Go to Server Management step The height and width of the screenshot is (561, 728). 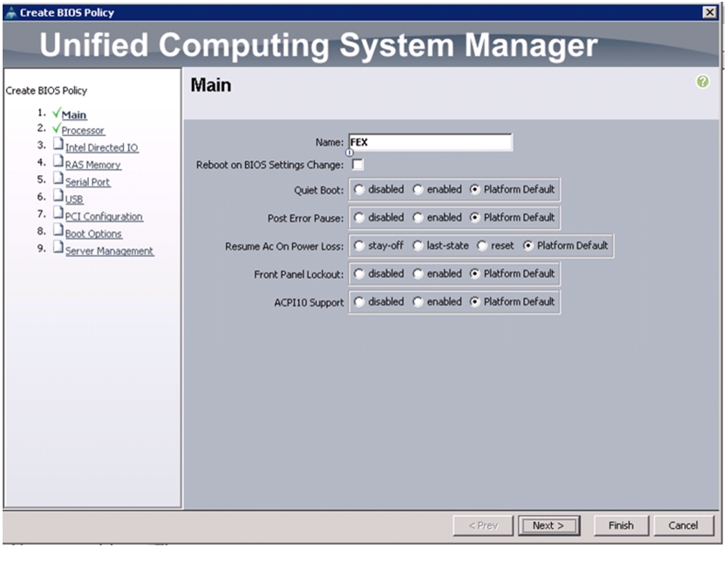click(109, 251)
